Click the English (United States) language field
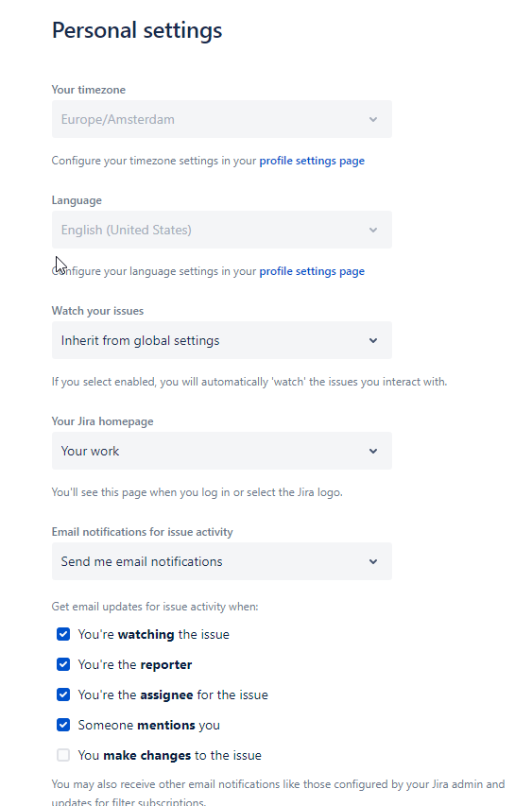The width and height of the screenshot is (532, 806). click(221, 230)
